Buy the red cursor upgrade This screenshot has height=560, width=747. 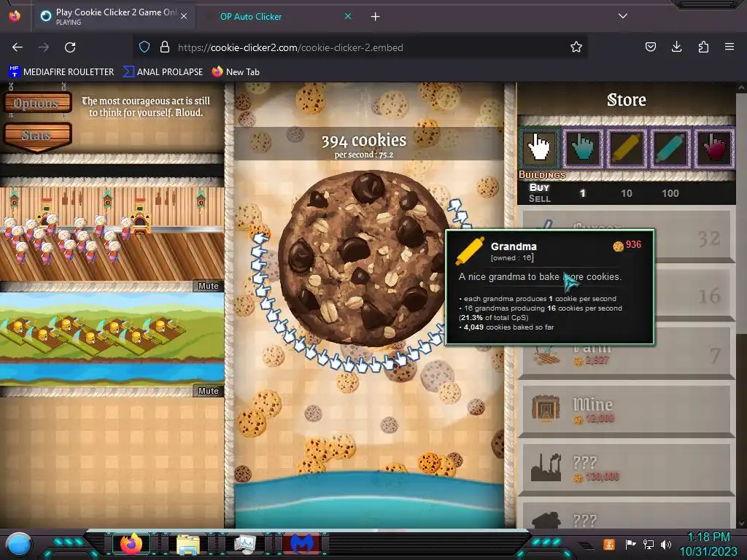click(x=713, y=147)
